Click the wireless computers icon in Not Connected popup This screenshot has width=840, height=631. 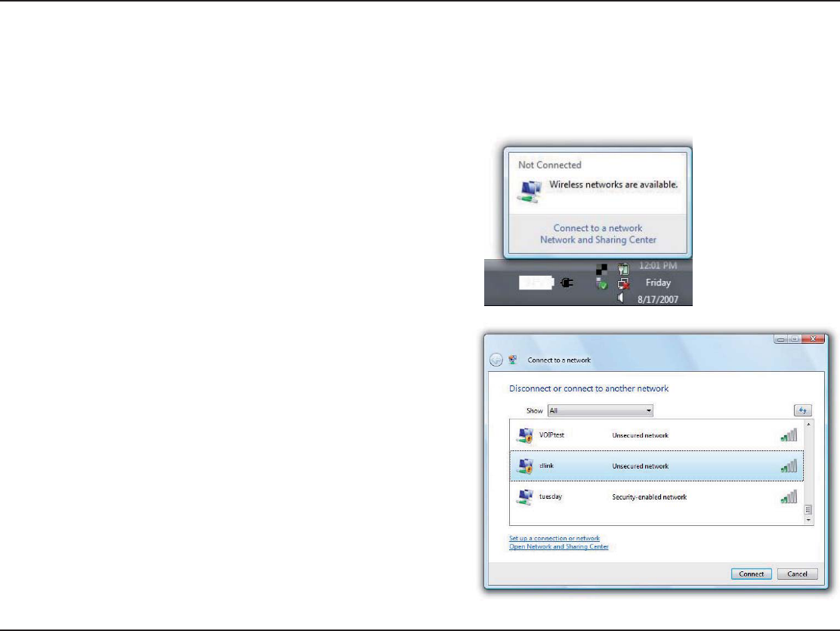click(530, 191)
